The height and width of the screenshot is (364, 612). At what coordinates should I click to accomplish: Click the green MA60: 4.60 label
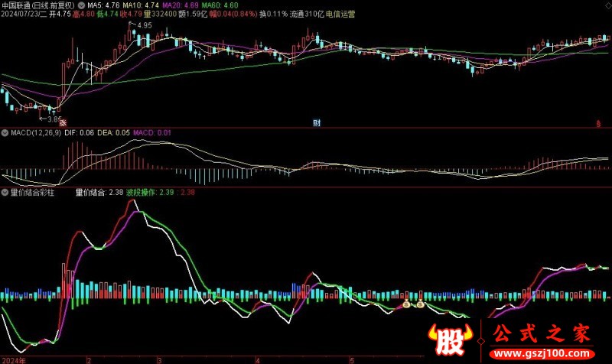[220, 5]
